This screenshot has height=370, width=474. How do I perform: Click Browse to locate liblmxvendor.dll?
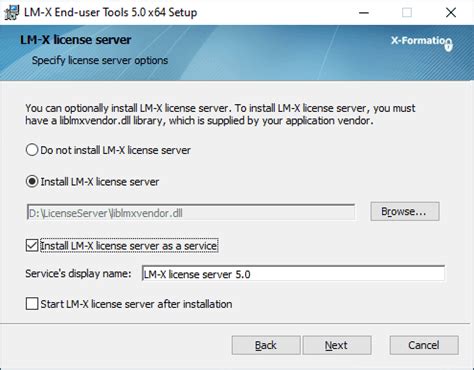pos(405,211)
